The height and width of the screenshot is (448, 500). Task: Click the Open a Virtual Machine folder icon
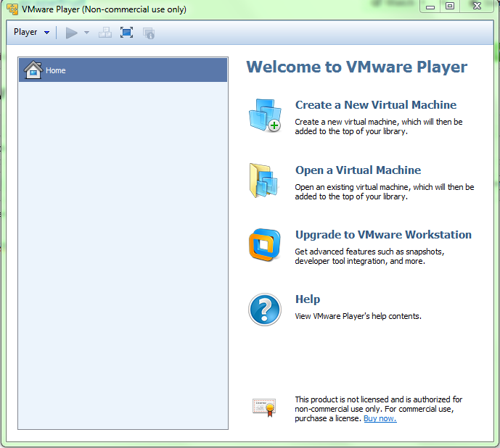263,181
